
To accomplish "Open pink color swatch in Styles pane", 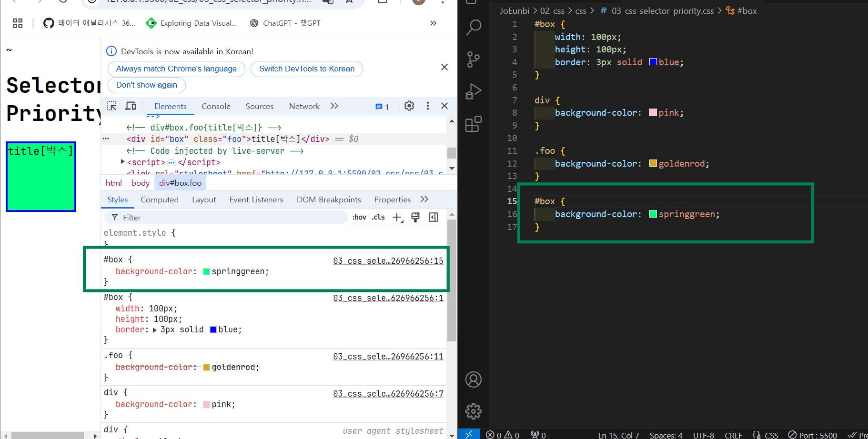I will click(207, 404).
